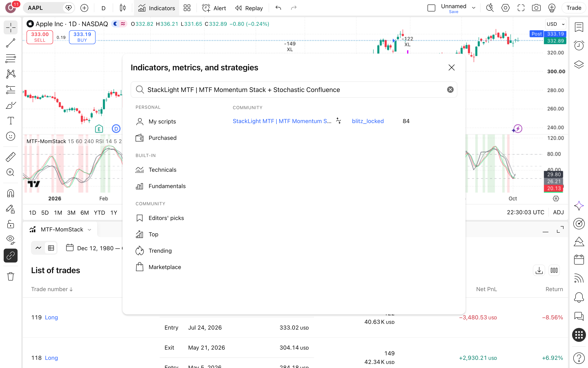Open the Fibonacci retracement tools
The width and height of the screenshot is (588, 368).
[10, 58]
